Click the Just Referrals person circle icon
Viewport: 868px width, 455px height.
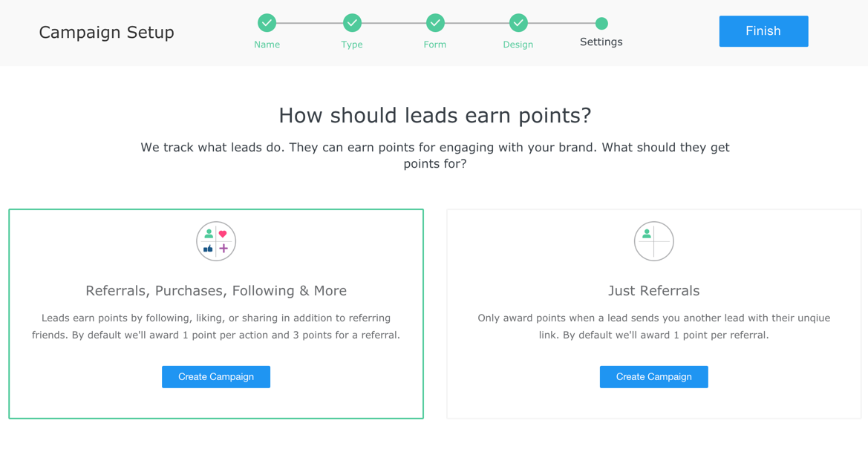tap(653, 241)
